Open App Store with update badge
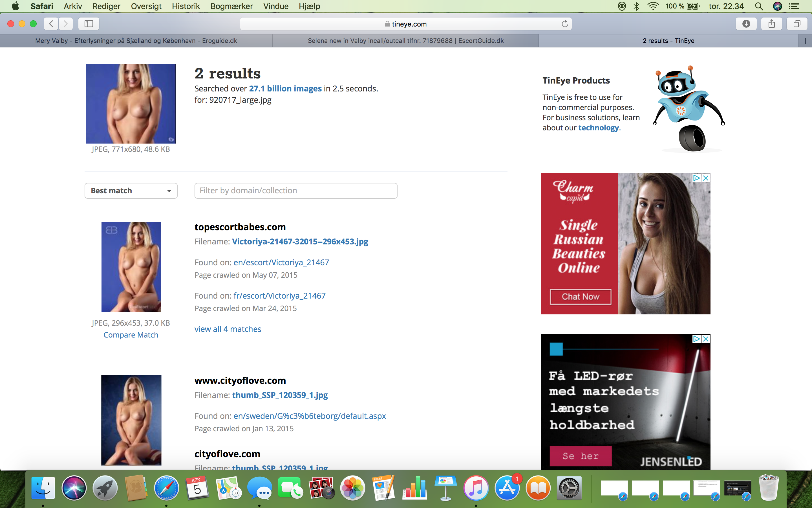This screenshot has height=508, width=812. pyautogui.click(x=507, y=488)
